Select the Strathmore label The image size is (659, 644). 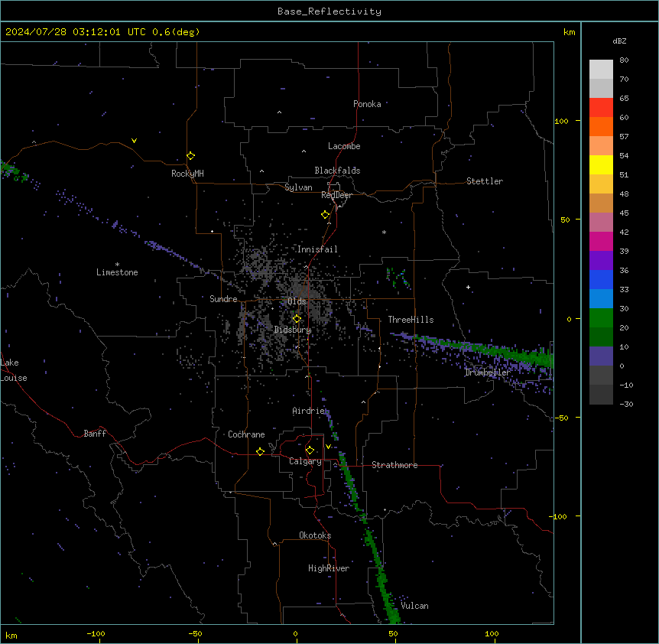pos(394,465)
